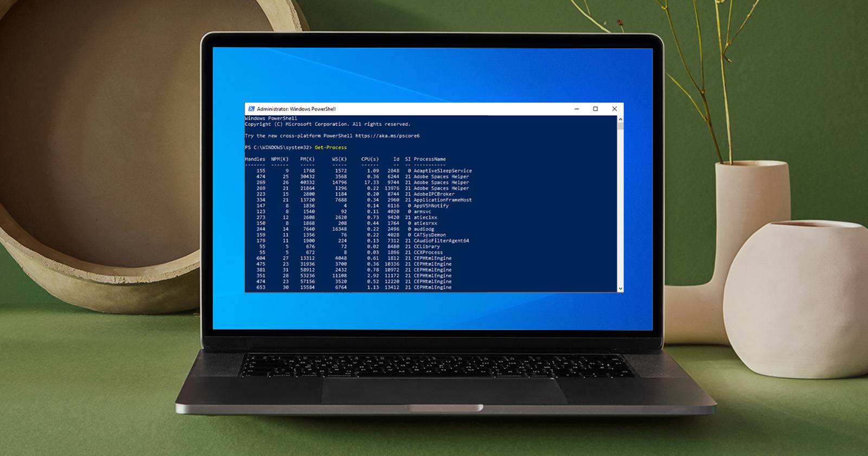The width and height of the screenshot is (868, 456).
Task: Click the 'Id' column header
Action: [x=396, y=159]
